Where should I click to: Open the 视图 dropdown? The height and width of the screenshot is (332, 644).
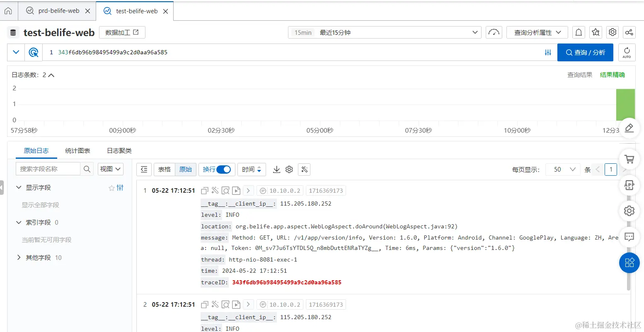pos(110,169)
